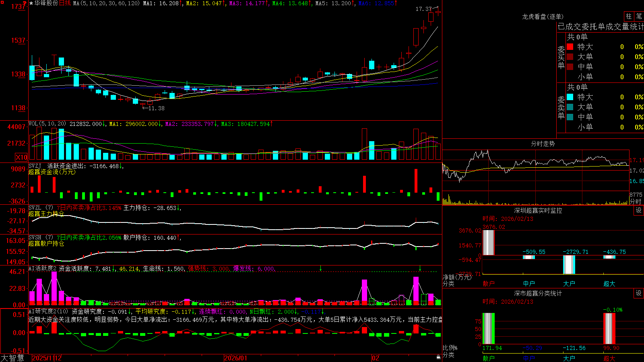Click the dark red 大单 swatch under 委买单
The width and height of the screenshot is (644, 362).
(570, 57)
